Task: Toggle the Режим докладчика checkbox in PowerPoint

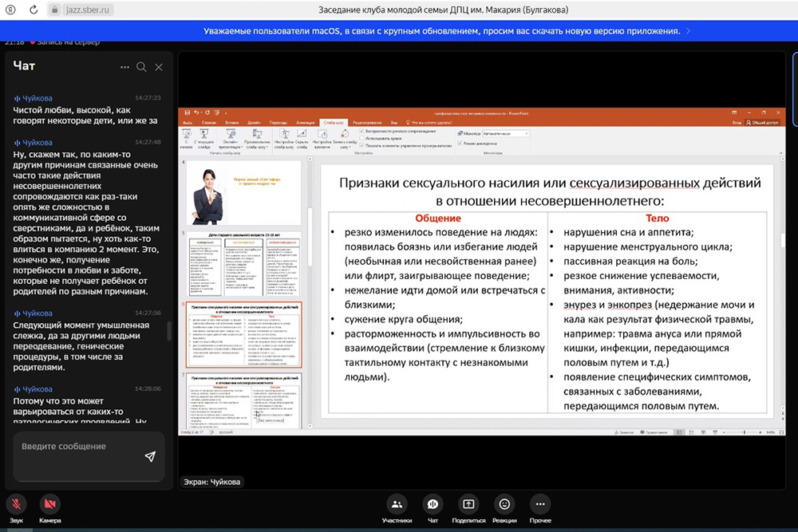Action: (x=461, y=142)
